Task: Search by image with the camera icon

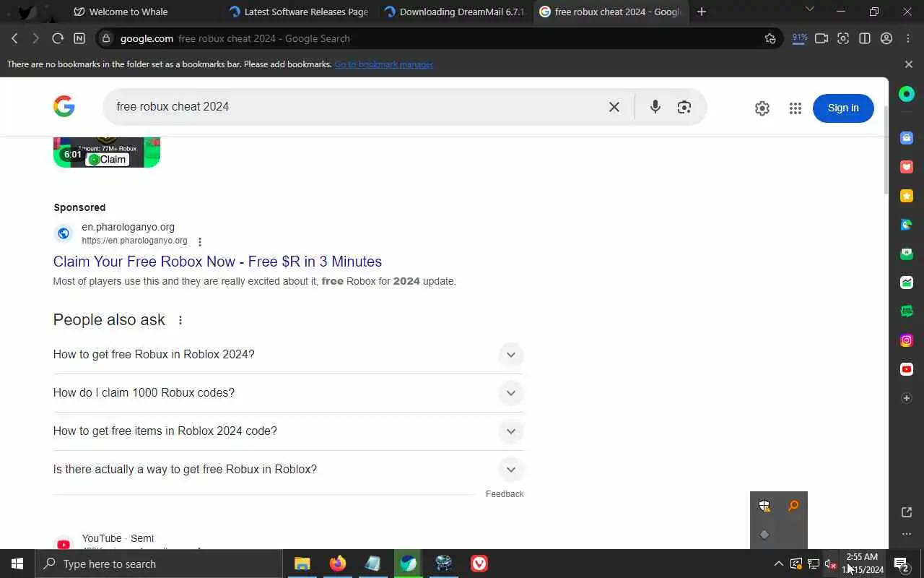Action: [x=684, y=107]
